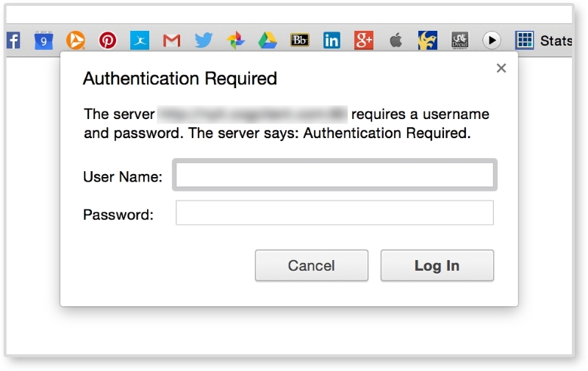The width and height of the screenshot is (588, 371).
Task: Open the LinkedIn bookmark
Action: 332,40
